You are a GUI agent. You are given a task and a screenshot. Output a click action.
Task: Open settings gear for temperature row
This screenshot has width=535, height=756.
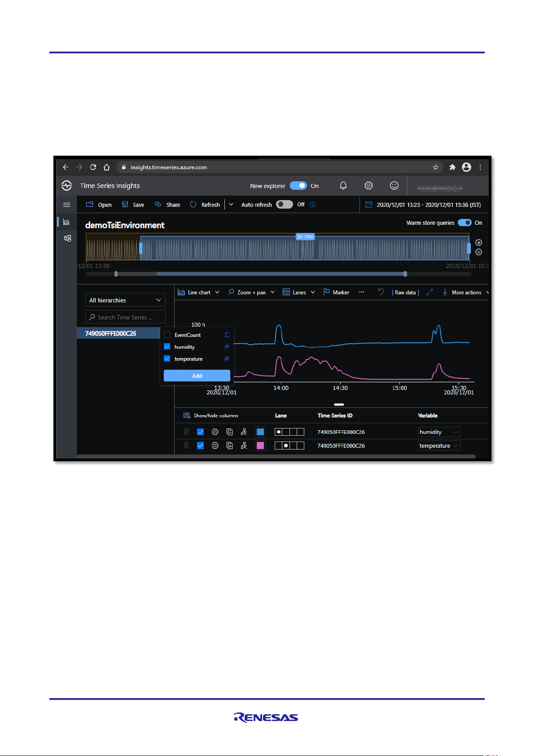[215, 446]
